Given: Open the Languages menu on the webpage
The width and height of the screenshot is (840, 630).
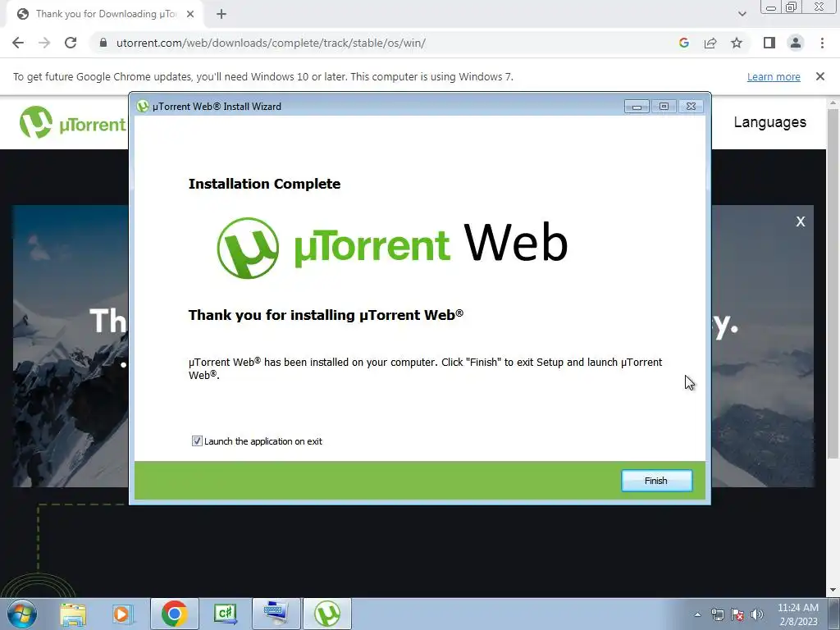Looking at the screenshot, I should pos(769,122).
